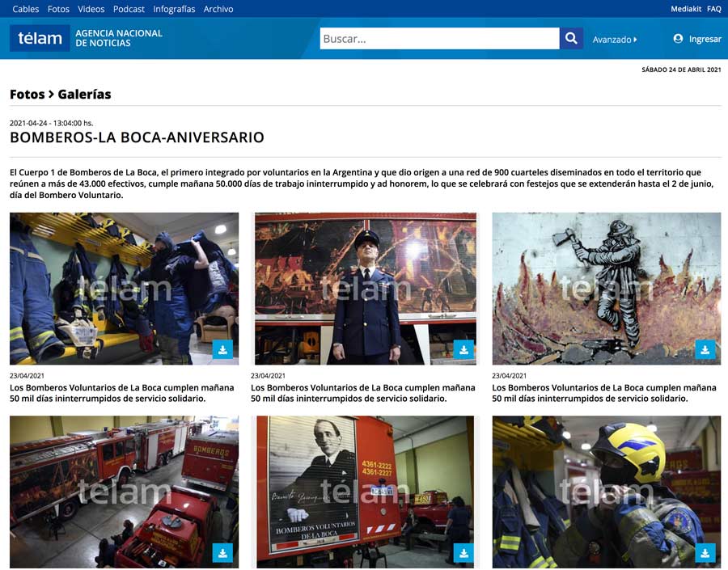Open the axe firefighter mural thumbnail
Image resolution: width=728 pixels, height=570 pixels.
click(x=607, y=289)
